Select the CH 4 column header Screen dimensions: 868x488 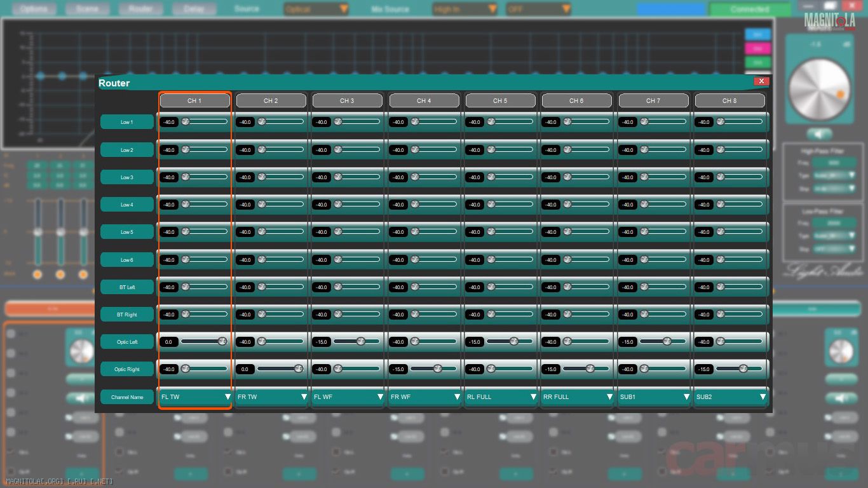[424, 100]
